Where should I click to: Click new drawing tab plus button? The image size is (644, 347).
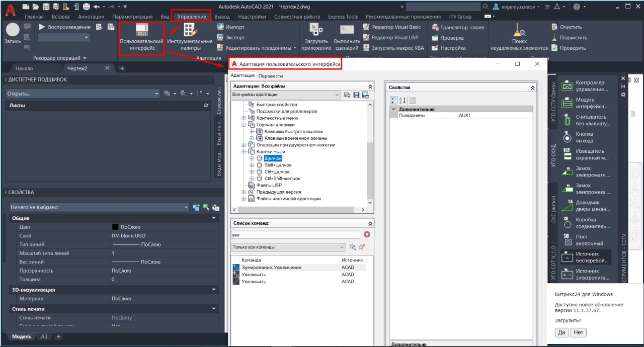coord(122,68)
